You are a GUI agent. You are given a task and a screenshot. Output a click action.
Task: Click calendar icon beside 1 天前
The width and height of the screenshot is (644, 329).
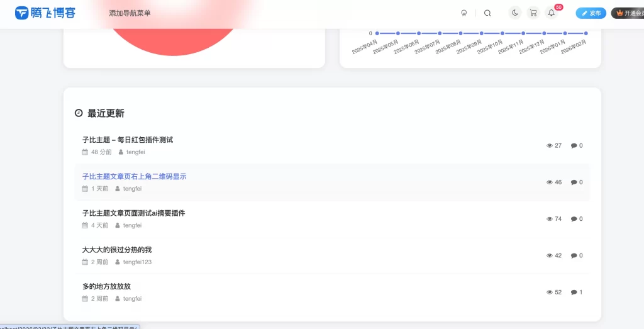coord(85,189)
